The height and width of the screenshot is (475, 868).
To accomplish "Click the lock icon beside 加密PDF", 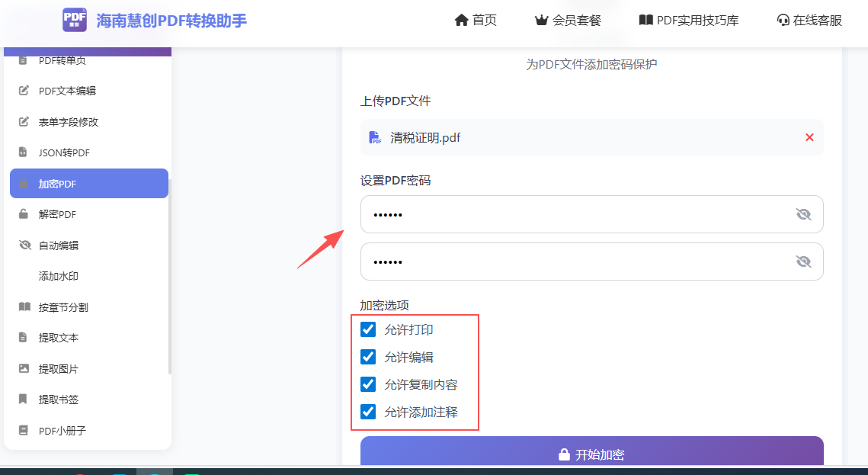I will pyautogui.click(x=24, y=183).
